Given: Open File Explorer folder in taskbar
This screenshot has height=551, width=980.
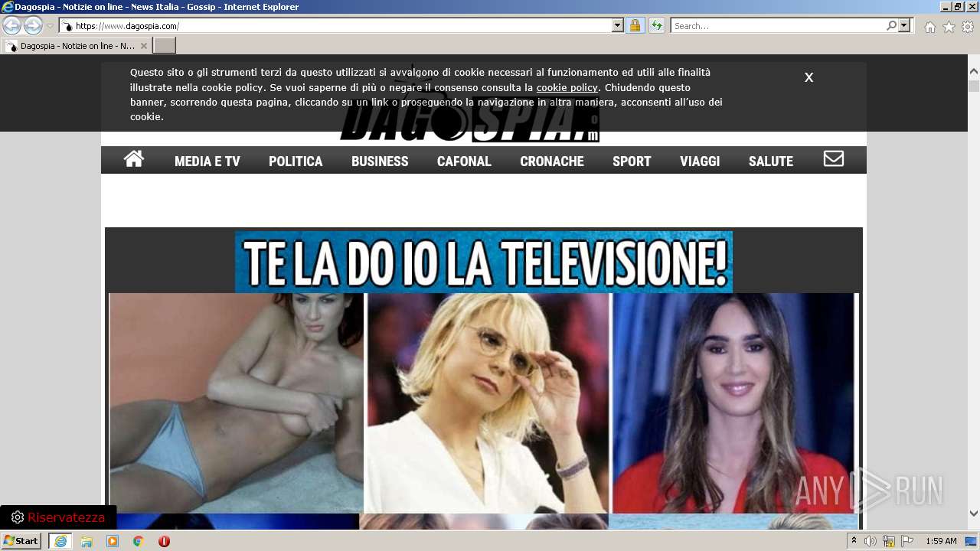Looking at the screenshot, I should click(x=87, y=541).
